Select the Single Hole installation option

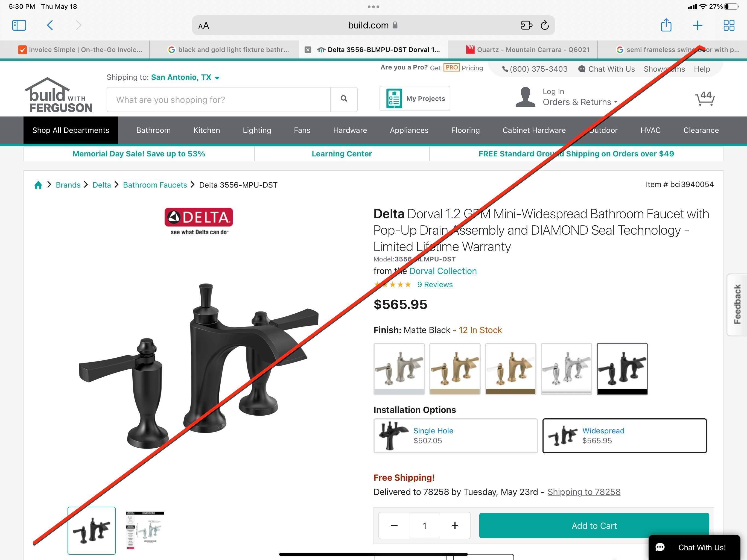[x=455, y=436]
